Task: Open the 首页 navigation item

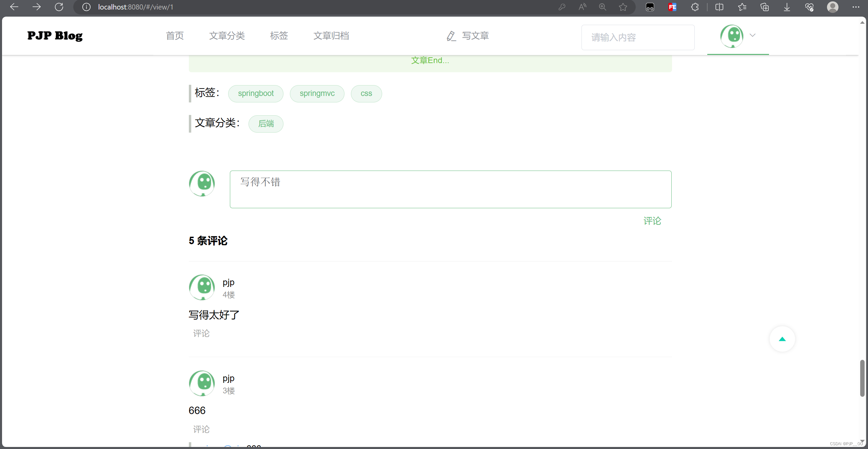Action: coord(175,36)
